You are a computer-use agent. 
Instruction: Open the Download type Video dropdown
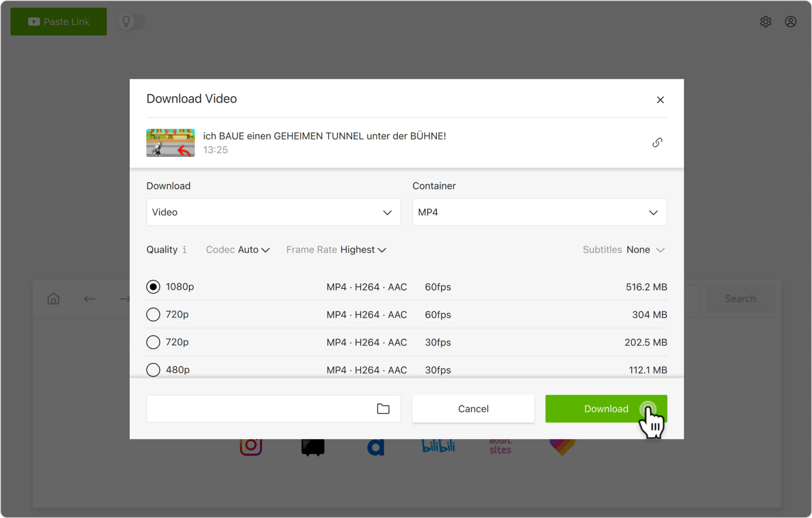pyautogui.click(x=273, y=212)
